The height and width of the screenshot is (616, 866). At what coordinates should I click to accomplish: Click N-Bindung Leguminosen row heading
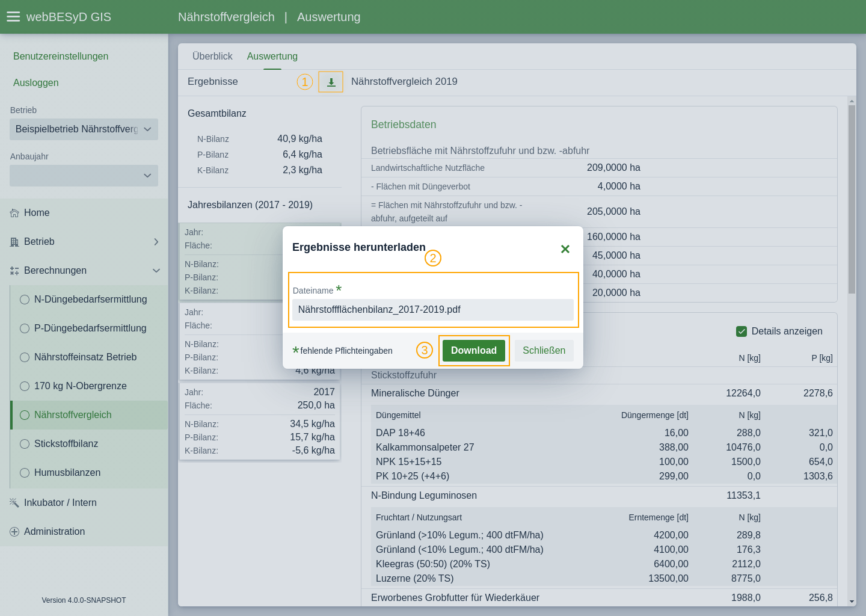(424, 496)
